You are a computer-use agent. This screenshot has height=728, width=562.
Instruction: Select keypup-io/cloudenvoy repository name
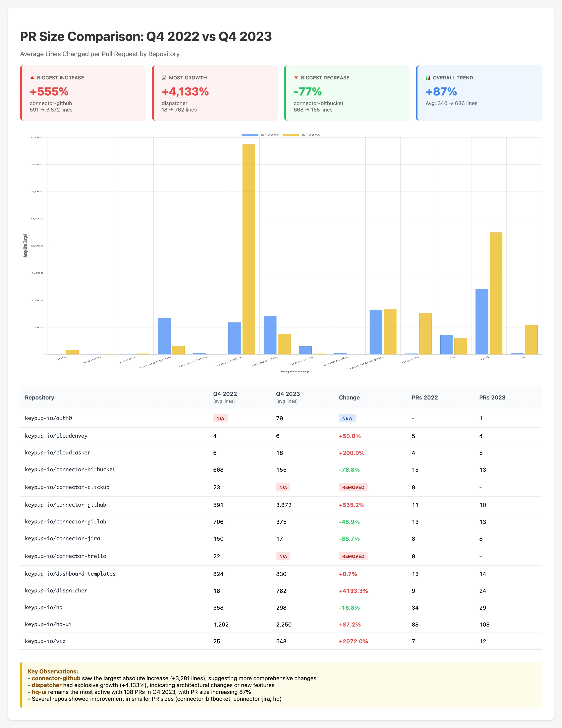click(x=56, y=436)
